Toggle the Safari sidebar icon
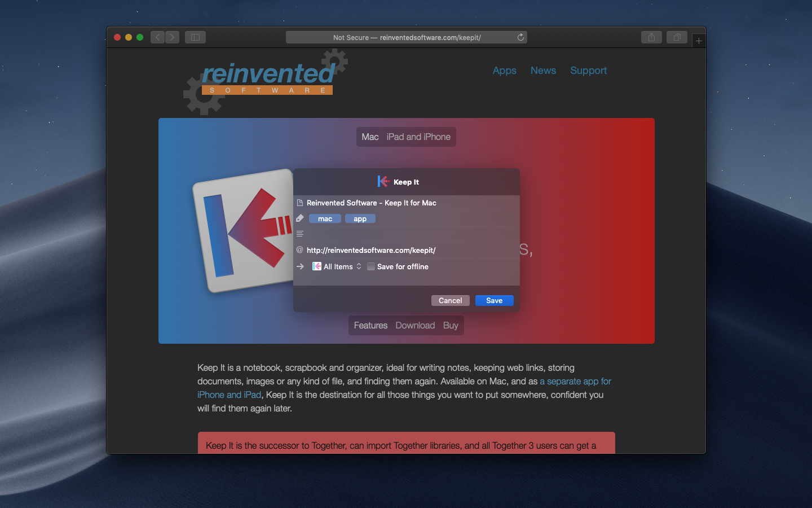812x508 pixels. [x=195, y=37]
